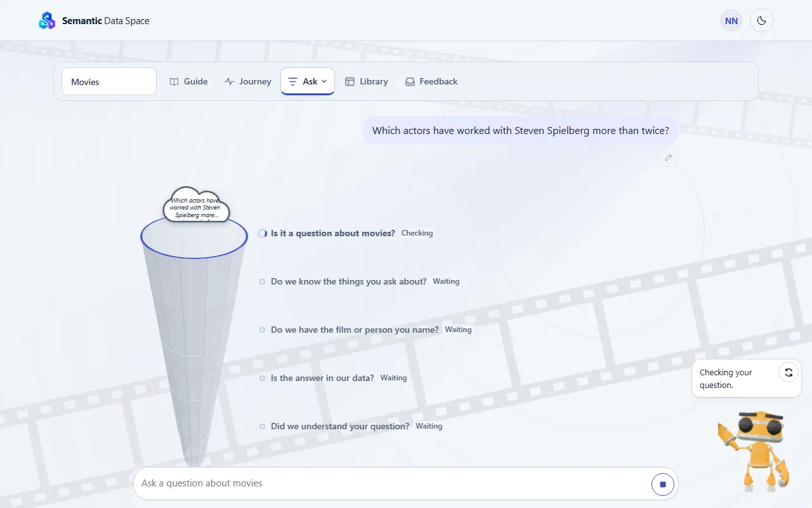
Task: Click the refresh icon in the robot message
Action: [789, 373]
